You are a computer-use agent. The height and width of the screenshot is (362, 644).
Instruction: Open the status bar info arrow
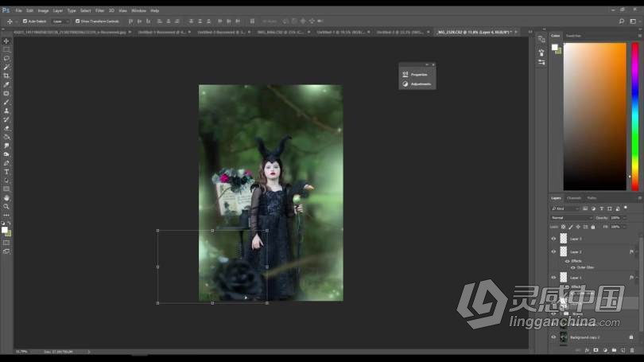89,352
